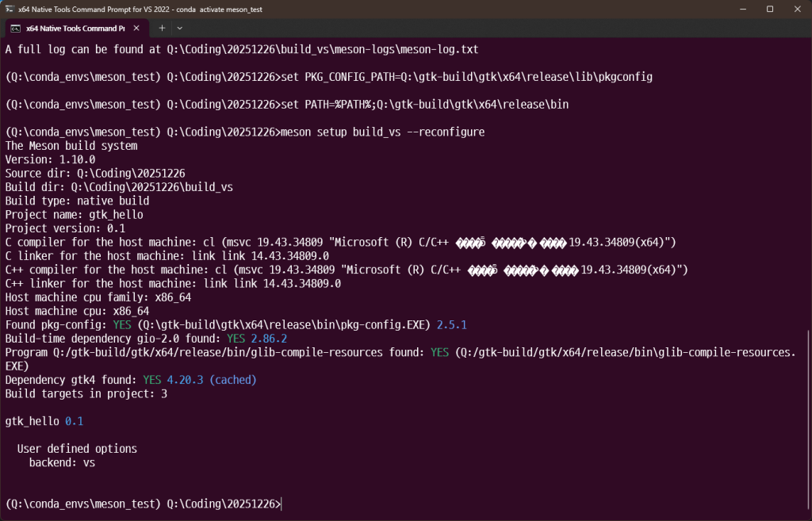Close the x64 Native Tools Command Prompt tab
The width and height of the screenshot is (812, 521).
[136, 28]
